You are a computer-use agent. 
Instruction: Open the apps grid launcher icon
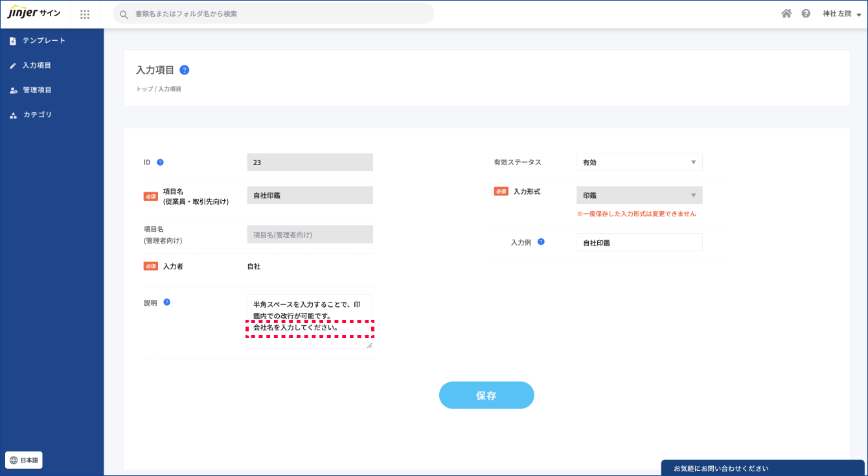click(x=85, y=14)
